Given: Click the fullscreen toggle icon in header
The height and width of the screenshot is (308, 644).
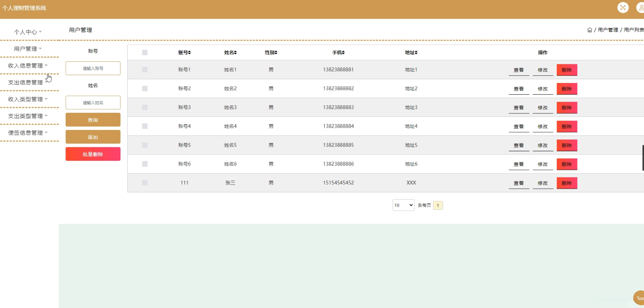Looking at the screenshot, I should pyautogui.click(x=623, y=7).
